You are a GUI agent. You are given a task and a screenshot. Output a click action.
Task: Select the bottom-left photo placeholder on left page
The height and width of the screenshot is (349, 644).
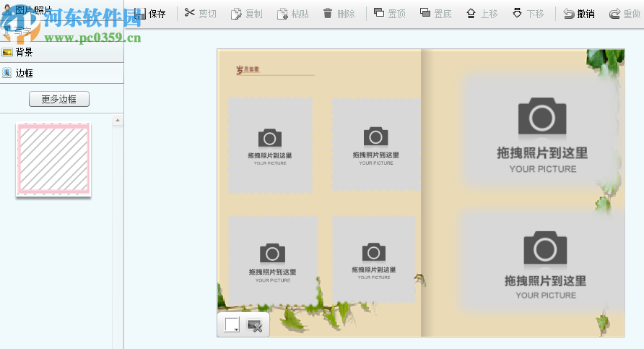point(273,261)
